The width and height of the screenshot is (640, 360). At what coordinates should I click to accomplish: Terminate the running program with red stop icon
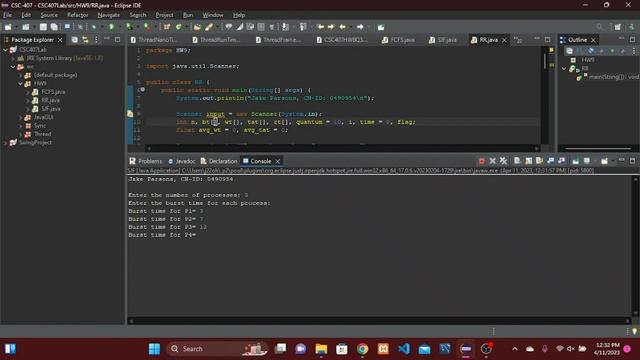482,161
